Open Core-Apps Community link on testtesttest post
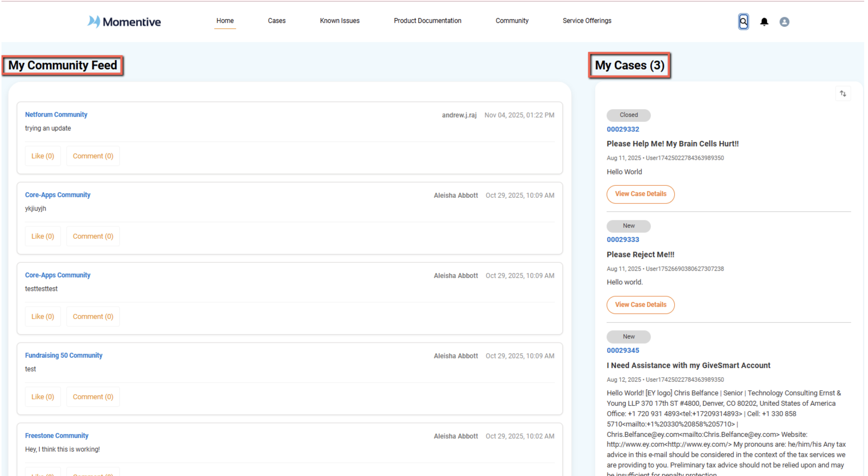Viewport: 868px width, 476px height. tap(58, 275)
